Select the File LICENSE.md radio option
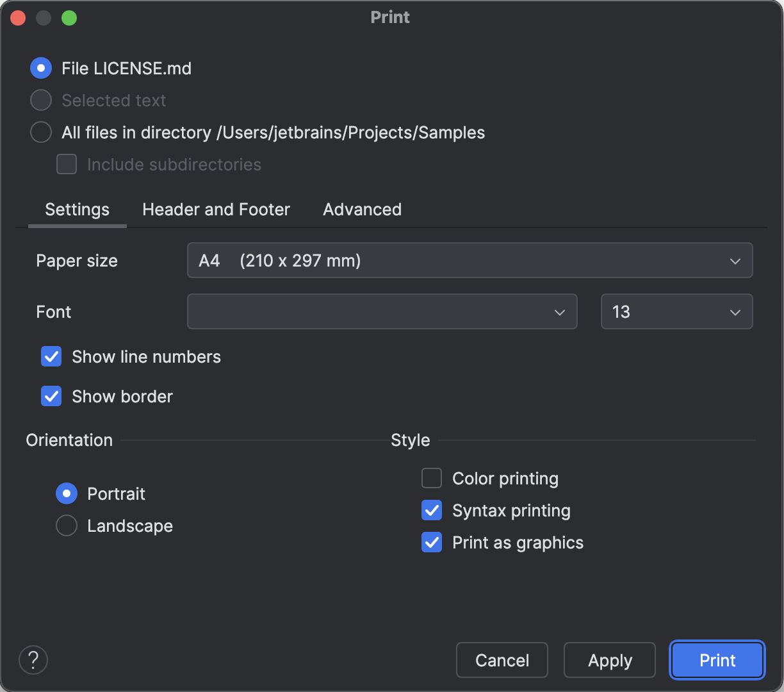 pyautogui.click(x=41, y=69)
